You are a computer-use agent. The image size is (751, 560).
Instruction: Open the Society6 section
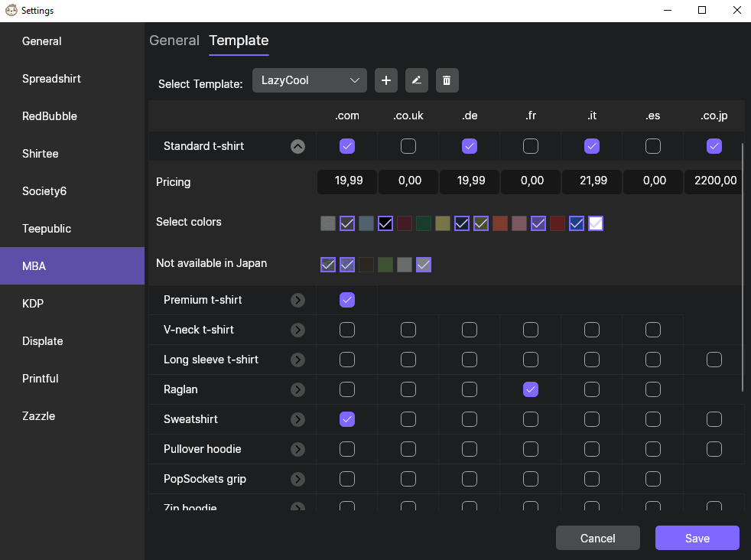click(73, 191)
